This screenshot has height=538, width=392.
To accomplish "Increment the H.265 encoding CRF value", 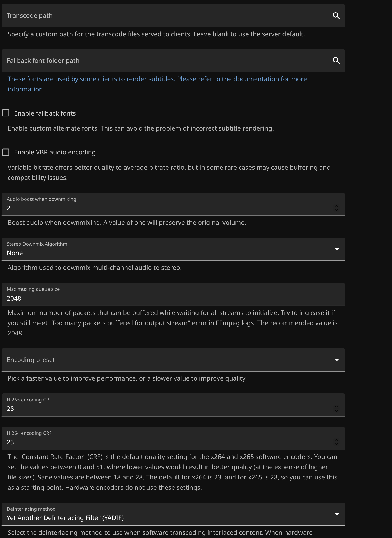I will (x=336, y=406).
